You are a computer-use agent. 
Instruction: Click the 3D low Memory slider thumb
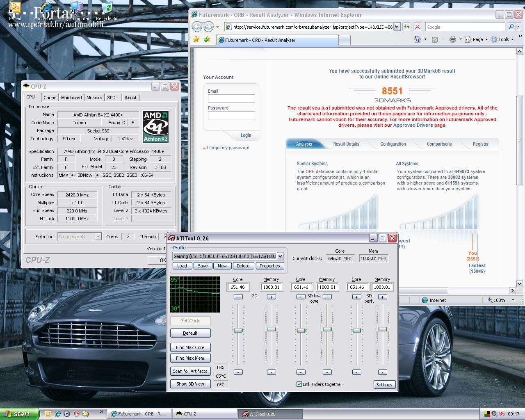(x=327, y=329)
